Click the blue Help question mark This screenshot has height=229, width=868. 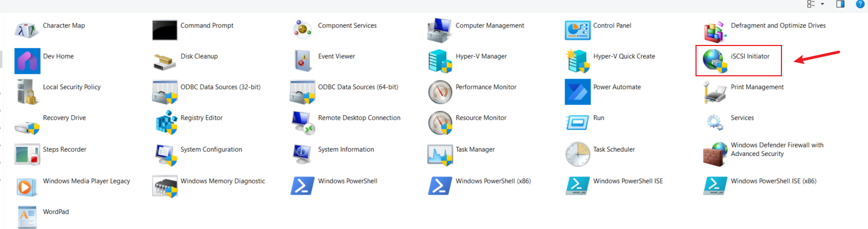860,4
